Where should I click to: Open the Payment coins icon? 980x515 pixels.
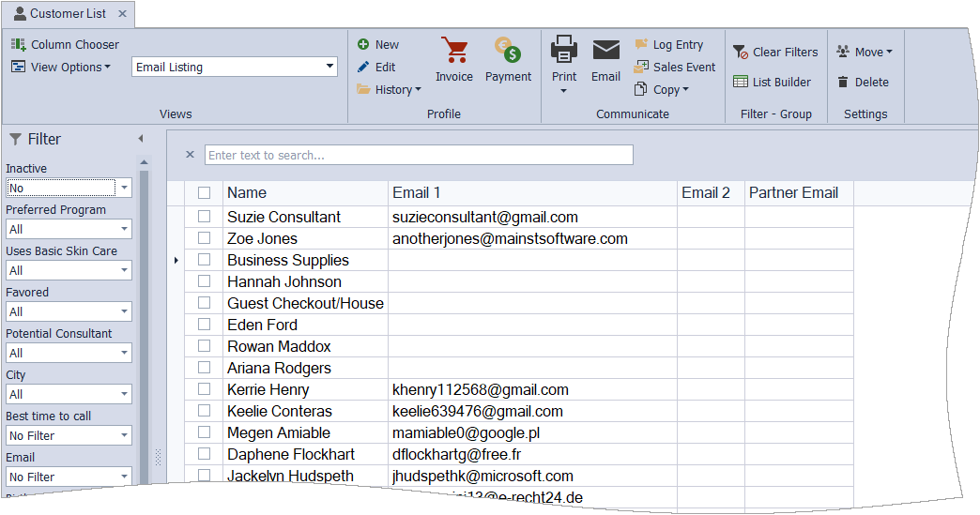(x=508, y=52)
